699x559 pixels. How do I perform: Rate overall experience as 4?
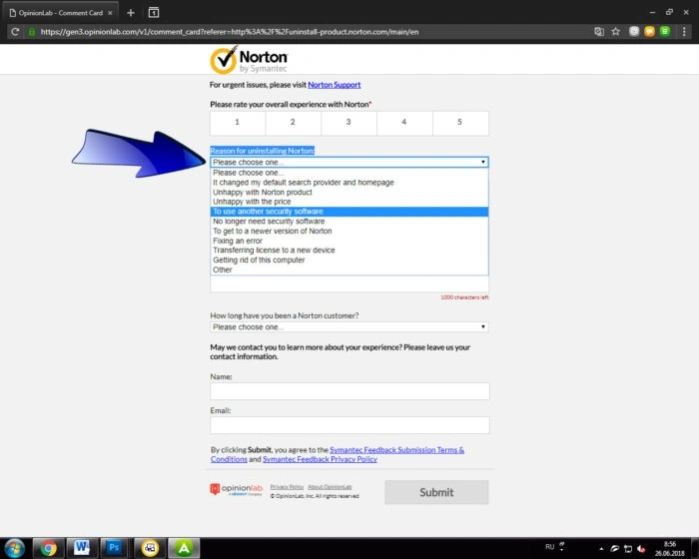click(x=404, y=122)
